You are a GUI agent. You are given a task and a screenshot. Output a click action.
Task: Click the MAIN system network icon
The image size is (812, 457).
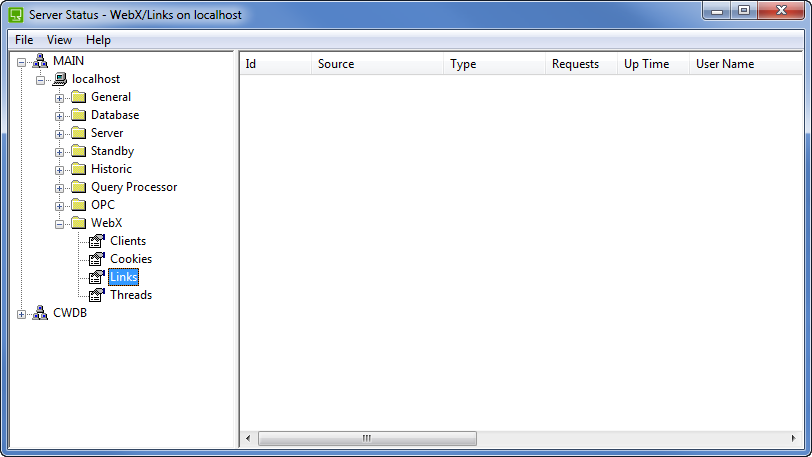click(x=40, y=61)
